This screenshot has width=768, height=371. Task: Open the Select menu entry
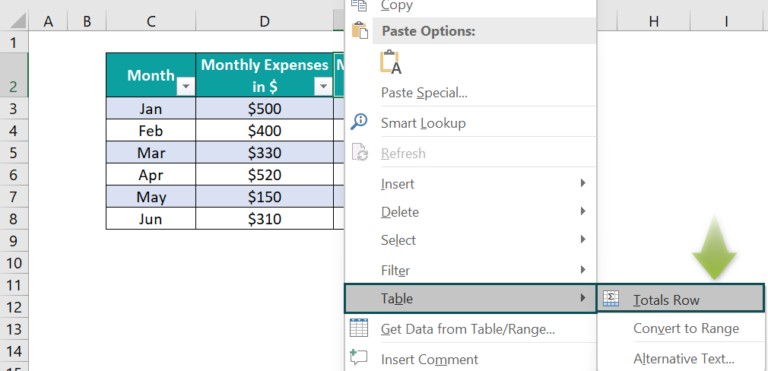click(470, 241)
